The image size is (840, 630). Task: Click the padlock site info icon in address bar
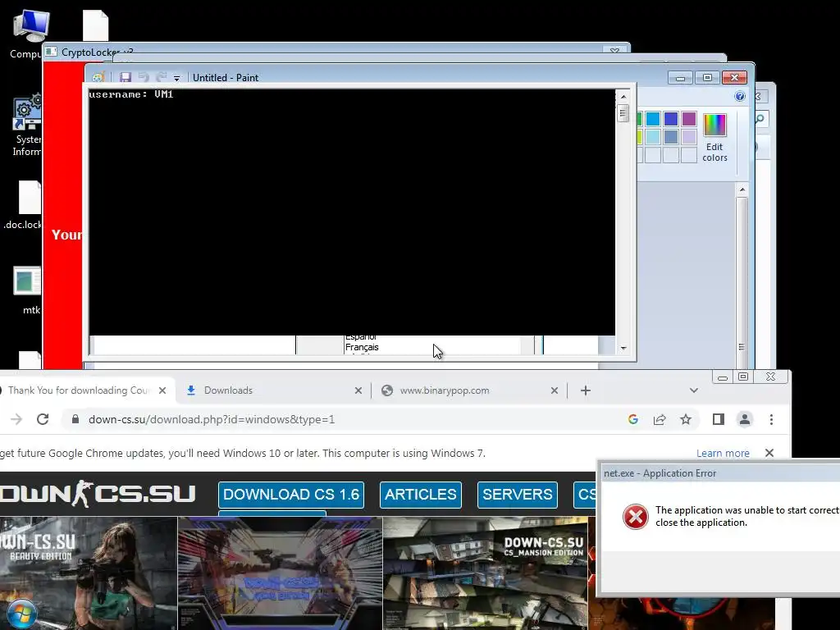coord(75,419)
